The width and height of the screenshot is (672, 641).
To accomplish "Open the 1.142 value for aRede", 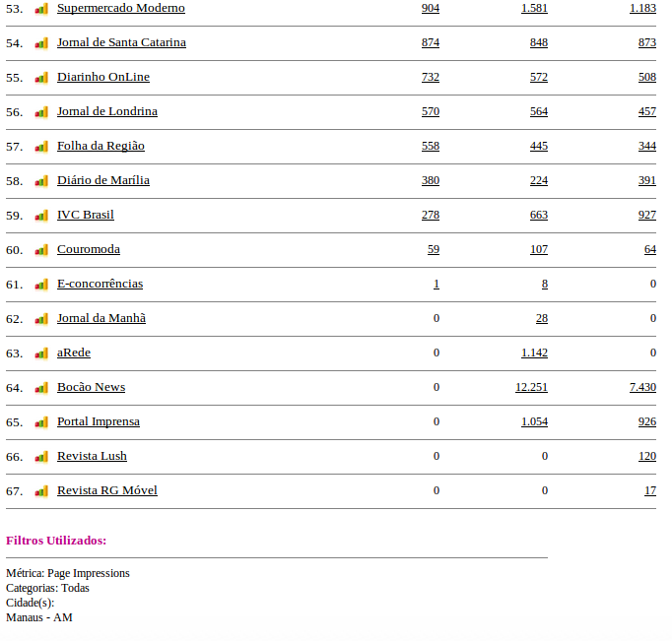I will 534,353.
